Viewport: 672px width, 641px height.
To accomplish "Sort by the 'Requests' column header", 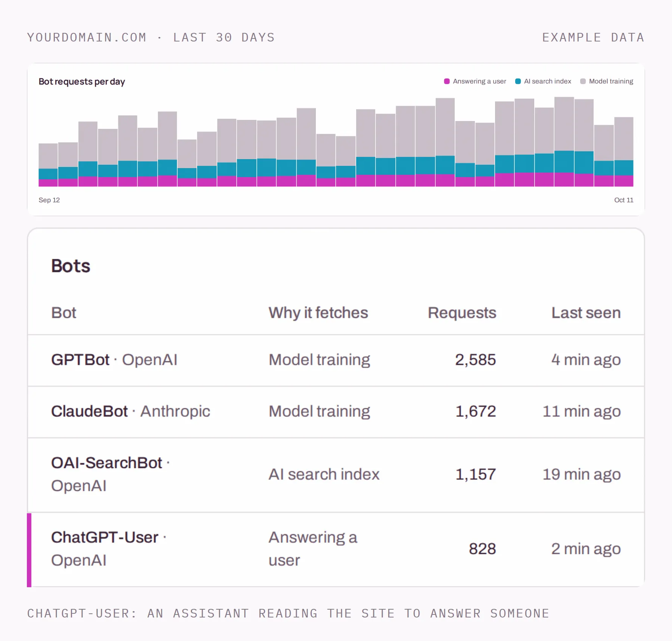I will pyautogui.click(x=462, y=313).
